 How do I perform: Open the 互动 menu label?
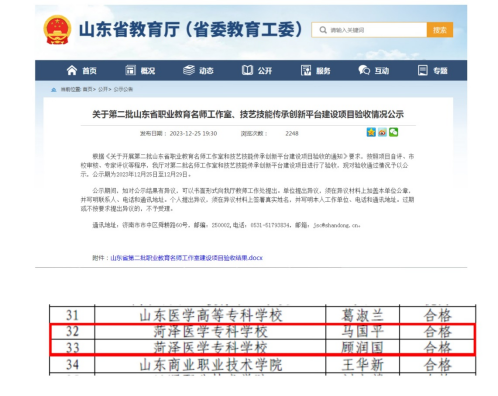pyautogui.click(x=382, y=71)
